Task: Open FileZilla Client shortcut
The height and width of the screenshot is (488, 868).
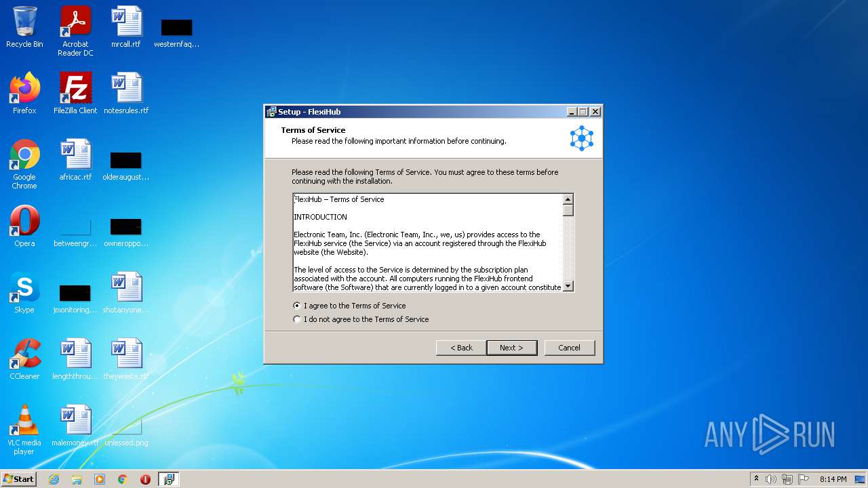Action: 75,94
